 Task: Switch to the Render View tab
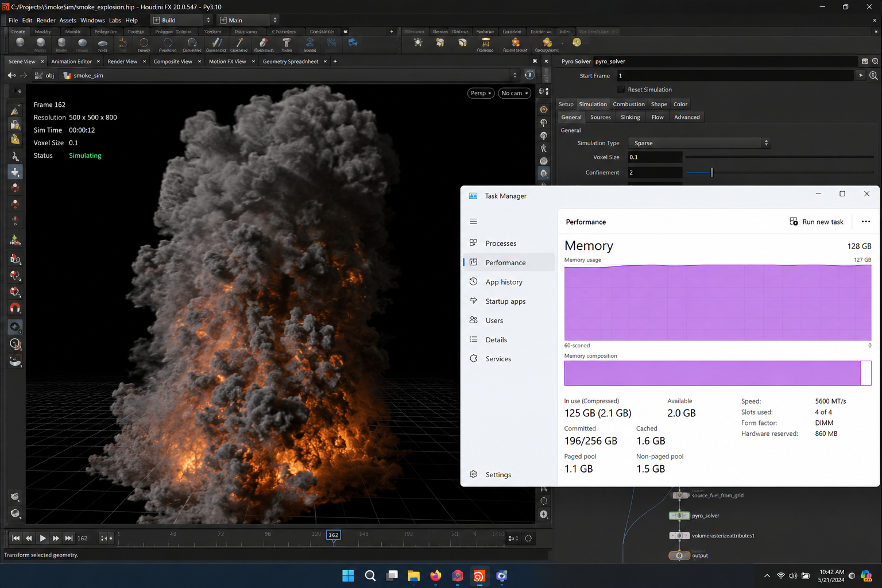[x=122, y=61]
